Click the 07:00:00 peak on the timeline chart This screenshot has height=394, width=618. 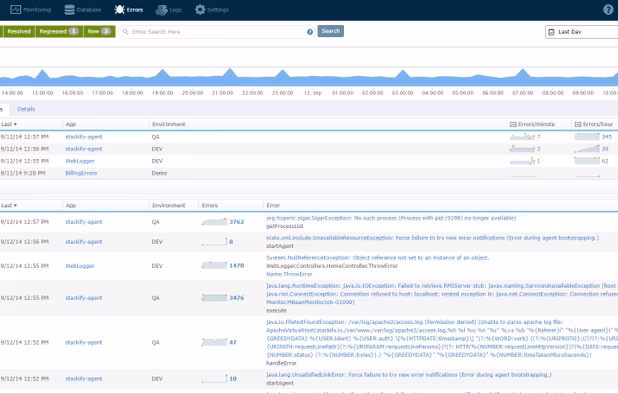[x=523, y=73]
